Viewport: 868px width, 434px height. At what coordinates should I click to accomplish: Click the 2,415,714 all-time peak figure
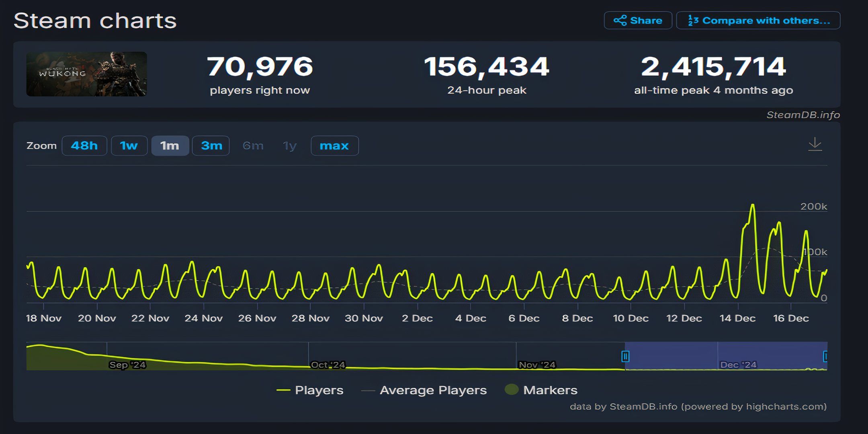[x=713, y=67]
